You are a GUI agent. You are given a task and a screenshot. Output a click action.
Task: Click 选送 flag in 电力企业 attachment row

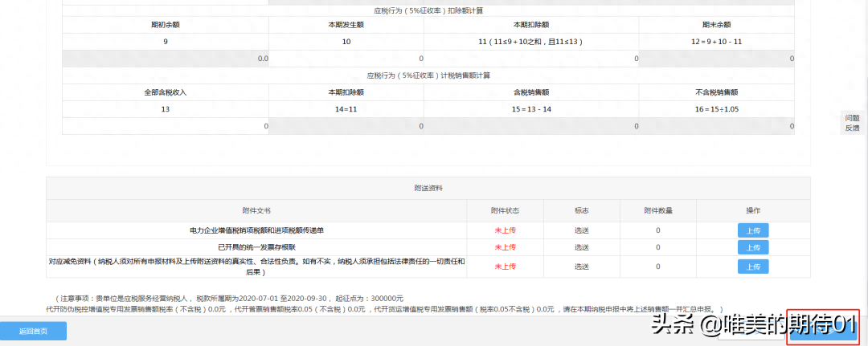point(581,230)
